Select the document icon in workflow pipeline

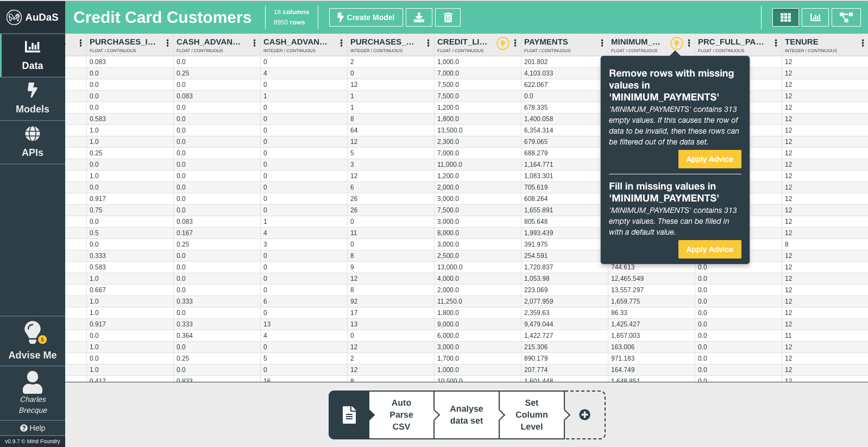click(x=349, y=415)
